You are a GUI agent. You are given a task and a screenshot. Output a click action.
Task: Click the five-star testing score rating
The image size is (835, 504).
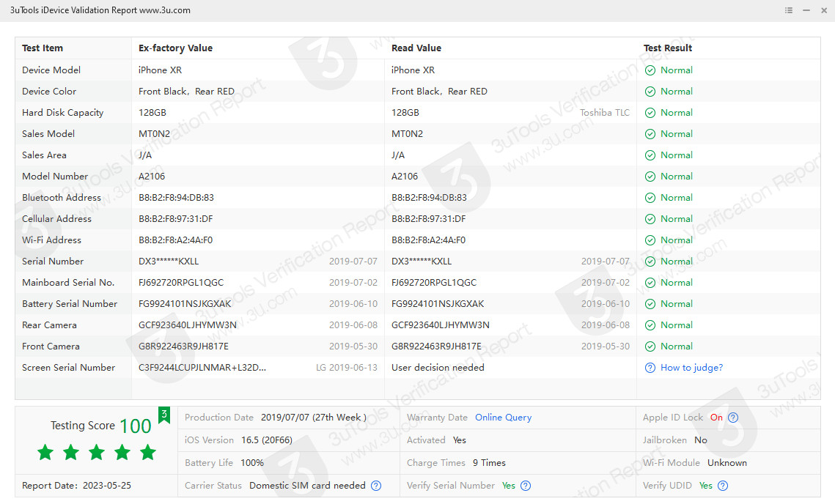click(96, 453)
